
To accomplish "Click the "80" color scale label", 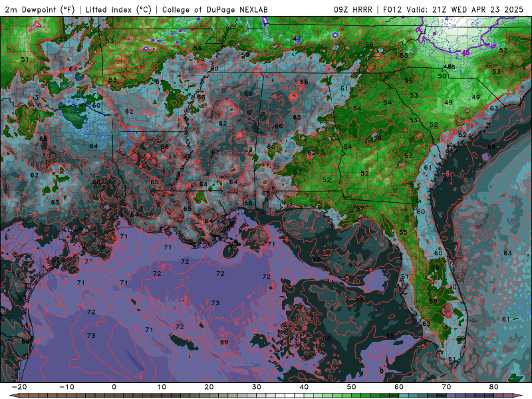I will [x=494, y=387].
